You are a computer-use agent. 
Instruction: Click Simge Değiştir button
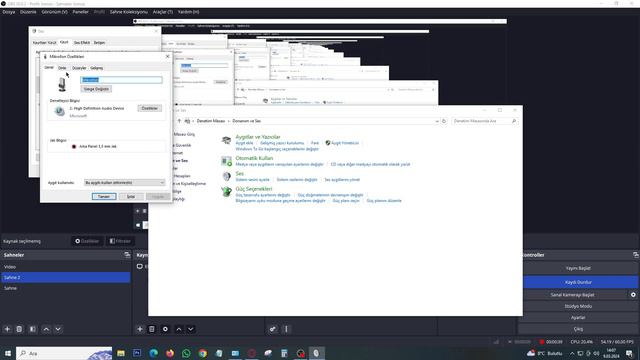point(96,89)
